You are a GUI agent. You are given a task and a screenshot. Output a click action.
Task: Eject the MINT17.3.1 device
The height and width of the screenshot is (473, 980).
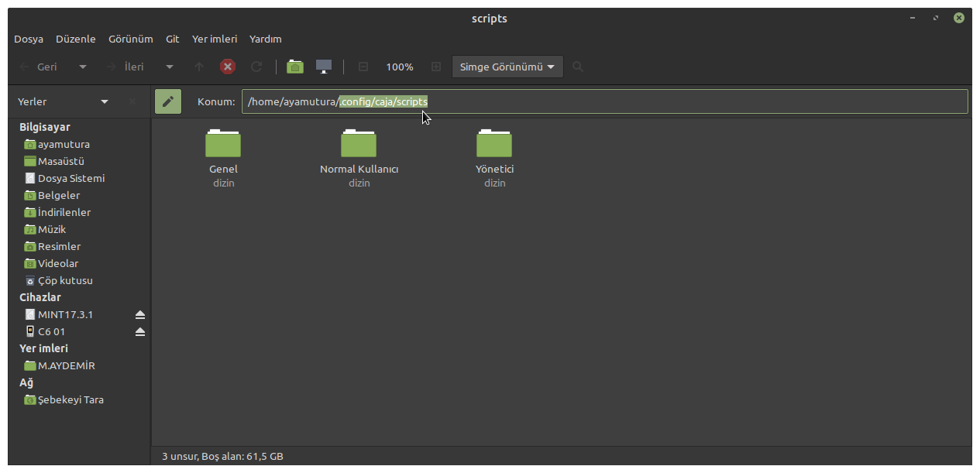coord(140,314)
